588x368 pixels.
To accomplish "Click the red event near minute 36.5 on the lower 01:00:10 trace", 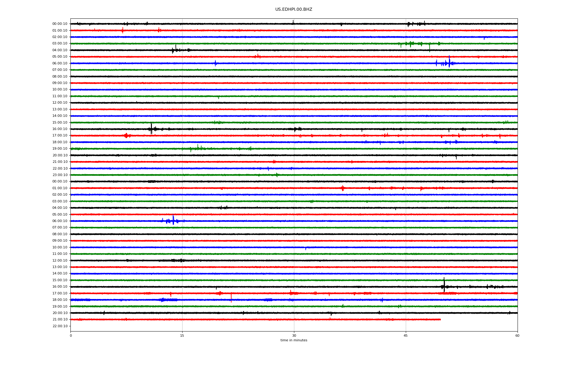I will pos(342,188).
